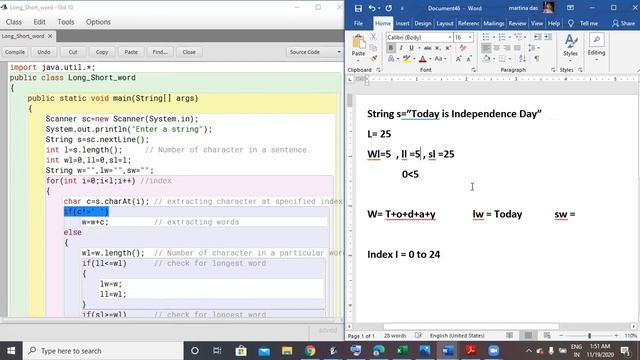Open Word File tab

pyautogui.click(x=358, y=24)
